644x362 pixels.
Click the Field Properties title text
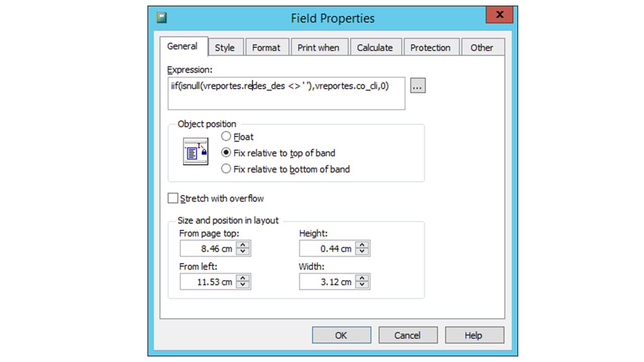coord(333,18)
